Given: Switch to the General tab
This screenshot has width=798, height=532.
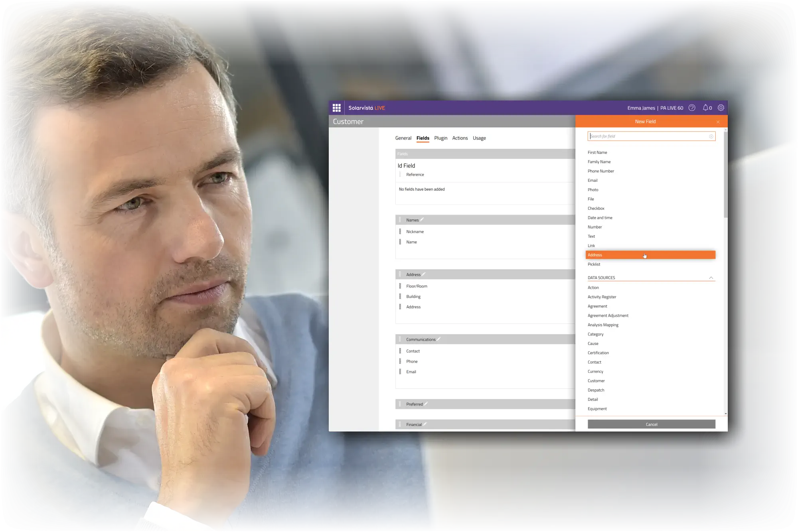Looking at the screenshot, I should (x=403, y=138).
